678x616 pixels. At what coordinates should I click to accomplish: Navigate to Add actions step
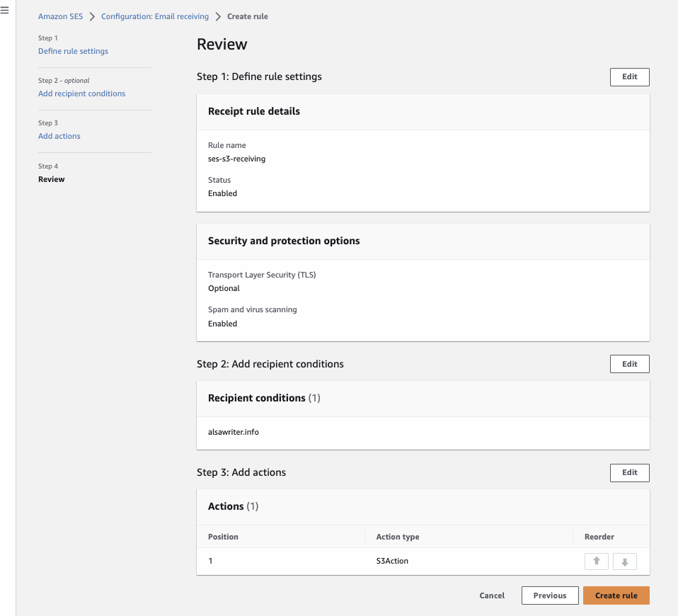point(59,136)
